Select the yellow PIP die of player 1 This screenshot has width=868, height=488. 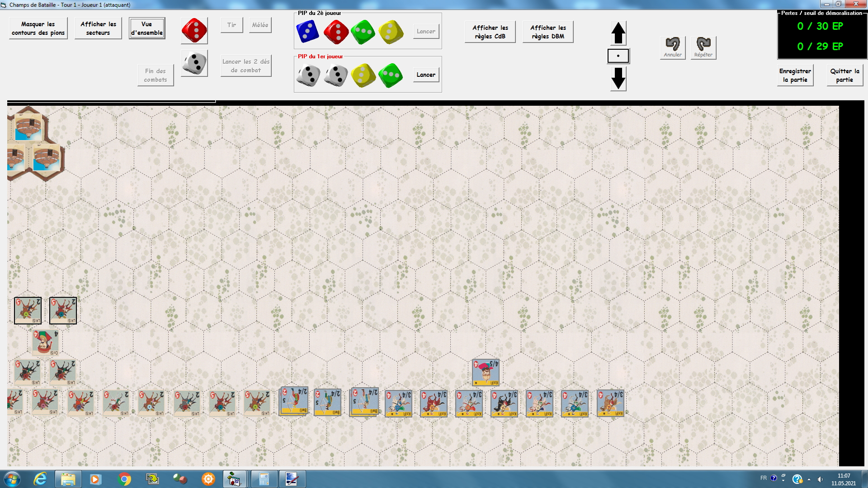tap(363, 75)
